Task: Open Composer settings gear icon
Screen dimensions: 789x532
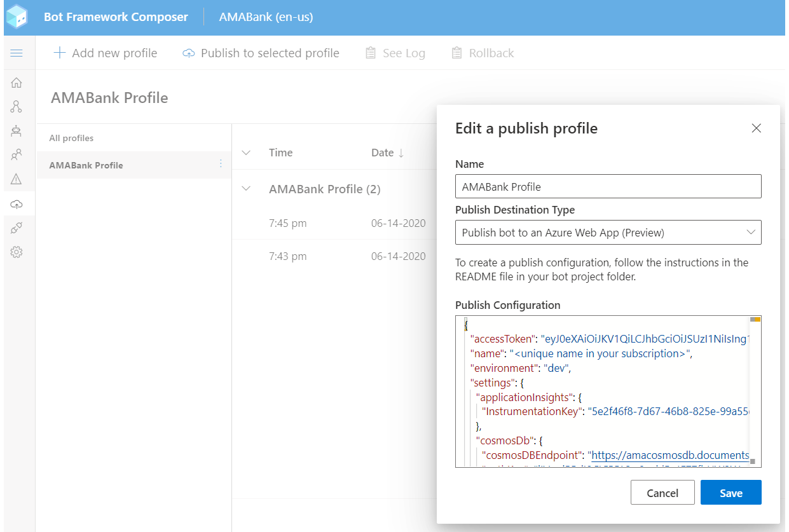Action: (x=16, y=252)
